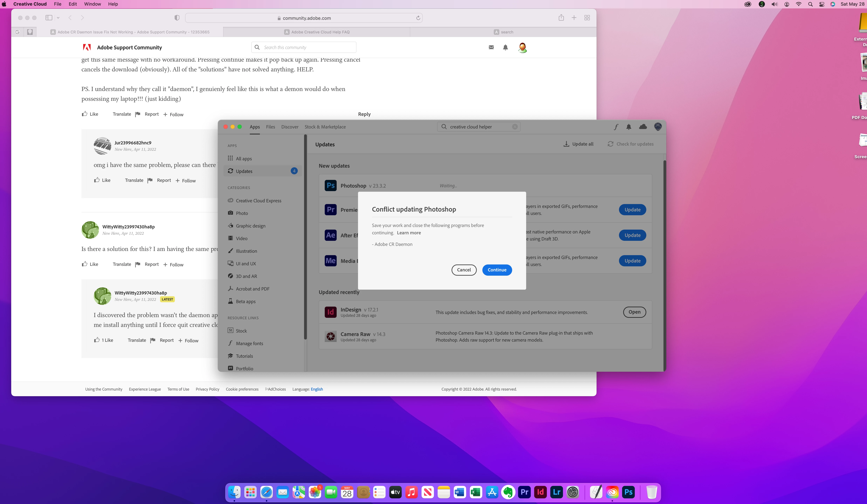Click the fonts icon in Creative Cloud header

(616, 127)
